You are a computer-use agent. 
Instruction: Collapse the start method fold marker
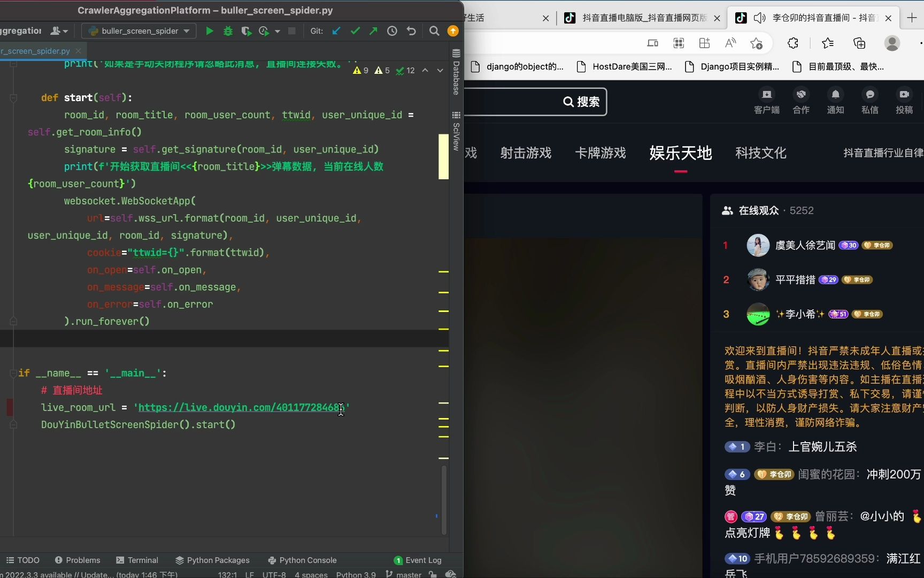[13, 98]
